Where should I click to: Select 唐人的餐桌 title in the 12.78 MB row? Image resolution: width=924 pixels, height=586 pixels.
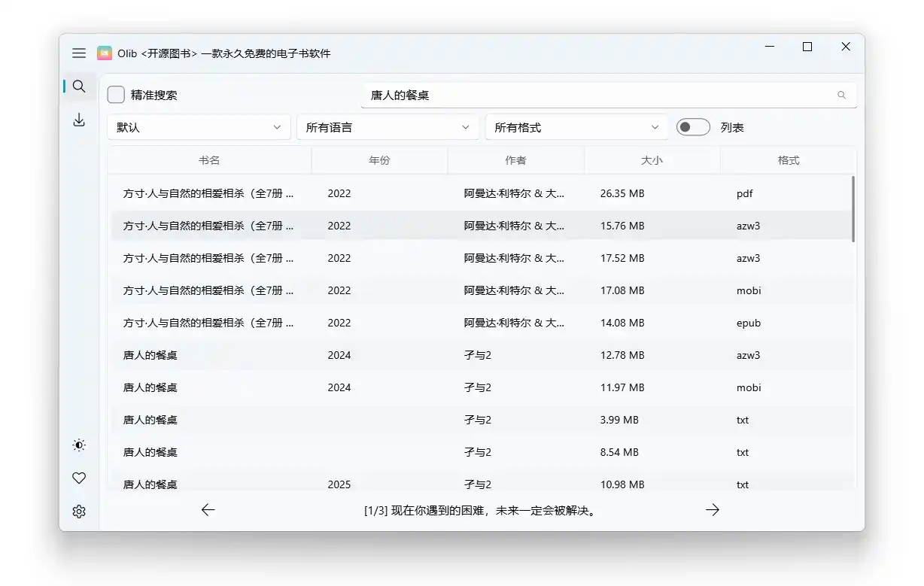click(150, 355)
